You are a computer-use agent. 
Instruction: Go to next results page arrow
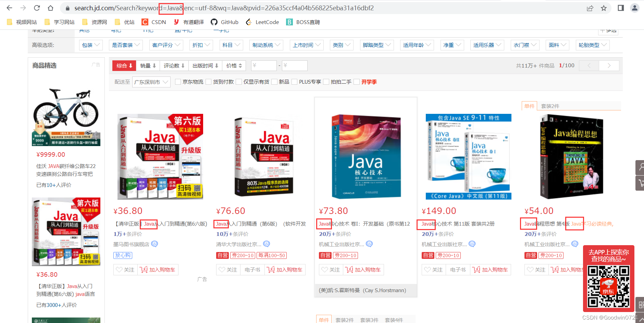pos(609,65)
